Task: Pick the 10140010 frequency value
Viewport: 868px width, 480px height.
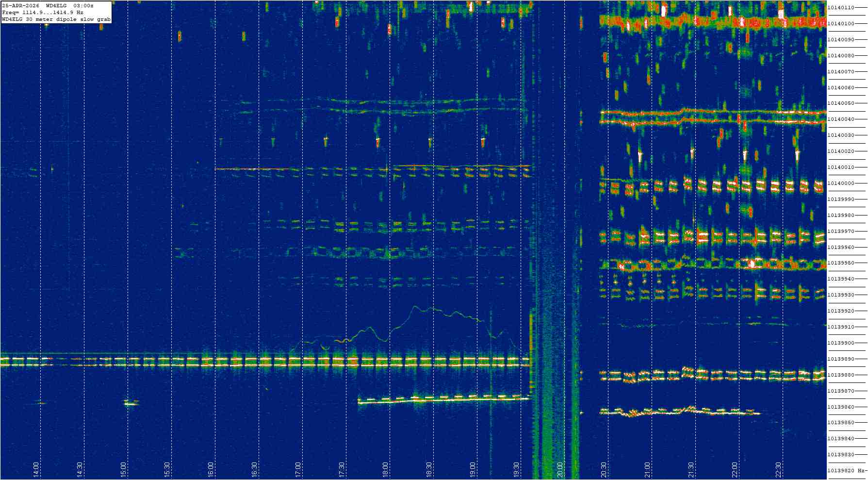Action: pyautogui.click(x=841, y=167)
